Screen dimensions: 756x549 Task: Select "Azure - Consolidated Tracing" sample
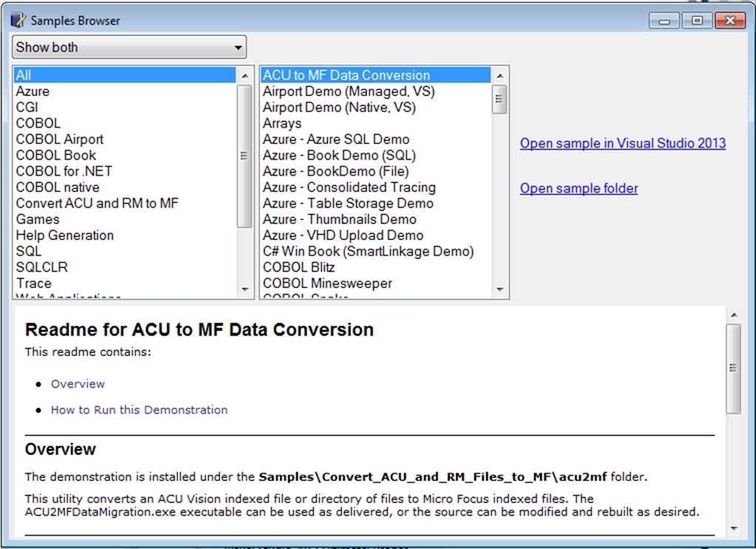tap(375, 187)
